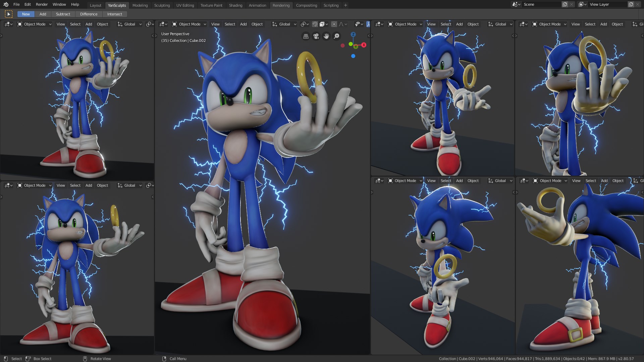This screenshot has width=644, height=362.
Task: Open the Window menu
Action: tap(59, 4)
